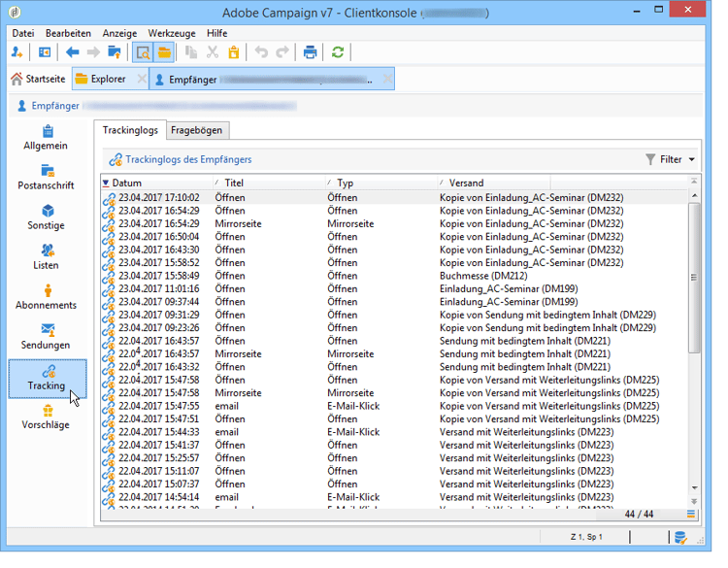Click scrollbar down arrow in log list
728x568 pixels.
pyautogui.click(x=694, y=487)
